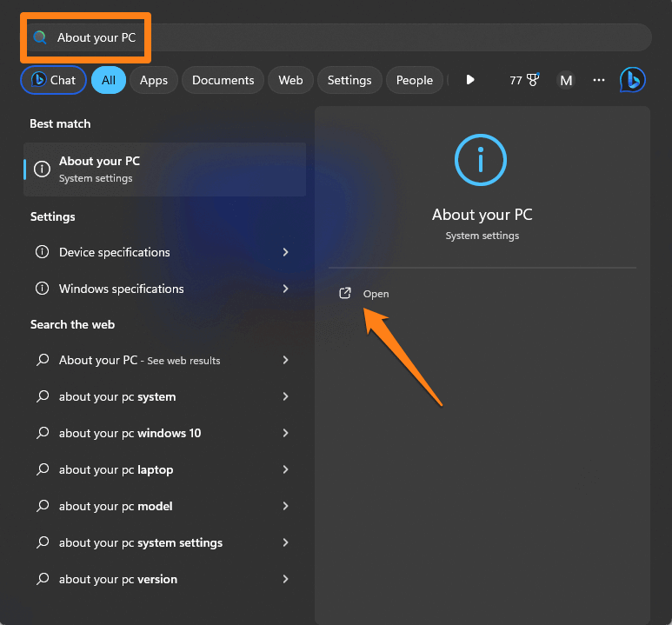
Task: Click About your PC title in preview pane
Action: tap(482, 215)
